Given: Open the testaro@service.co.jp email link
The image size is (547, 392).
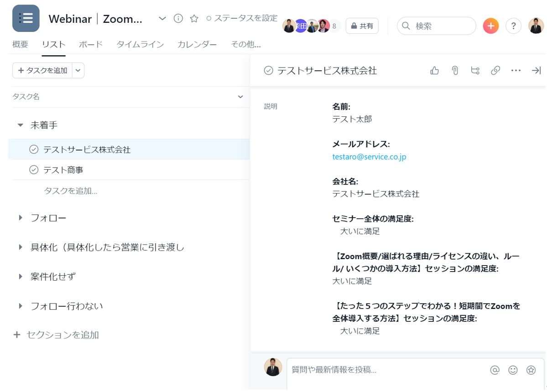Looking at the screenshot, I should 369,157.
